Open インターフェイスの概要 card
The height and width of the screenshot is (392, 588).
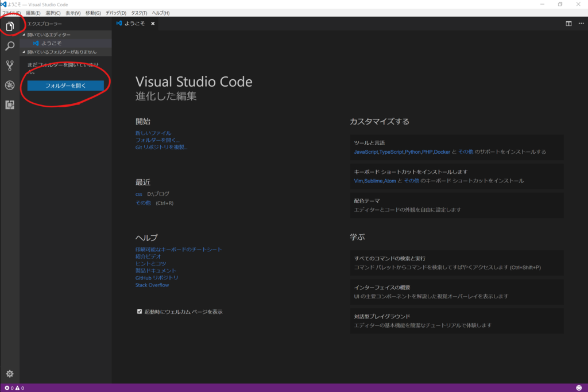coord(457,292)
